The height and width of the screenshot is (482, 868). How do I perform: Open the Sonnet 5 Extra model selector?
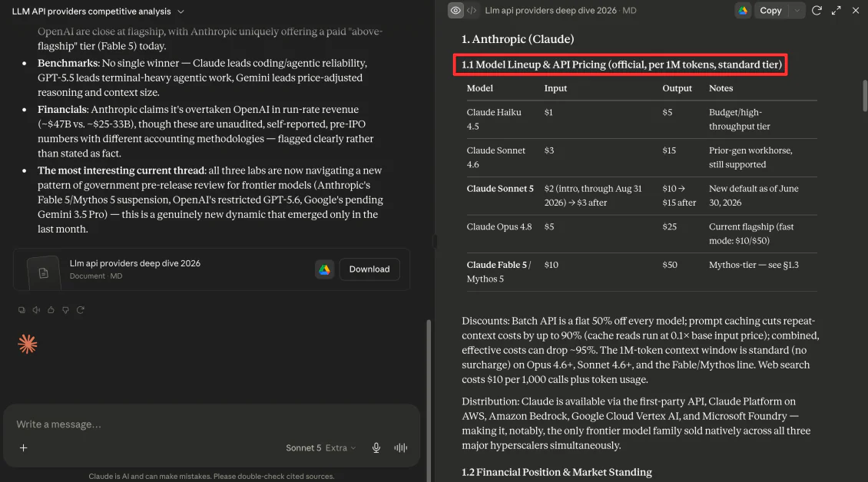[320, 447]
